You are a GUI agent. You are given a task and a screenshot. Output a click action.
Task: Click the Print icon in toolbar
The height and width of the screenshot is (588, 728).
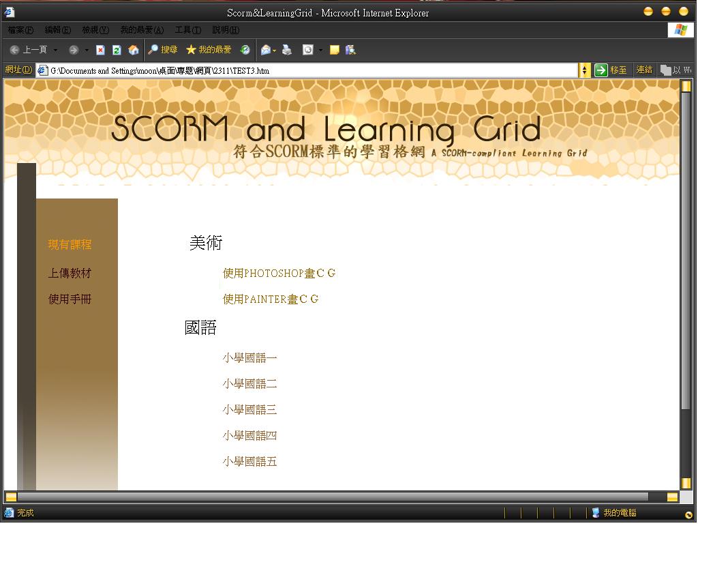point(287,50)
